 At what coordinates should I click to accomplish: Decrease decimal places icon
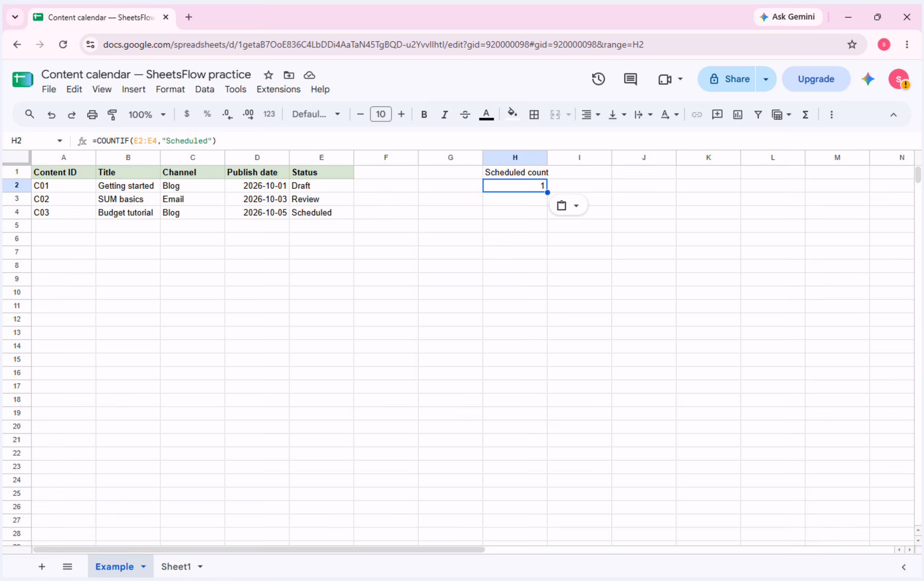[x=227, y=114]
